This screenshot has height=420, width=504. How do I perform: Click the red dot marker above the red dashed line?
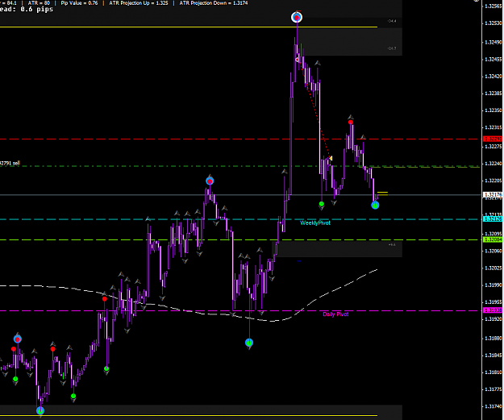click(x=351, y=122)
